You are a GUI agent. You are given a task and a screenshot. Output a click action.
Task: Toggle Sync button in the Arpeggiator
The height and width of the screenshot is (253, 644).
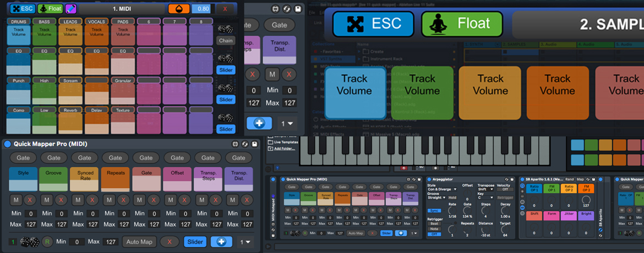point(434,211)
